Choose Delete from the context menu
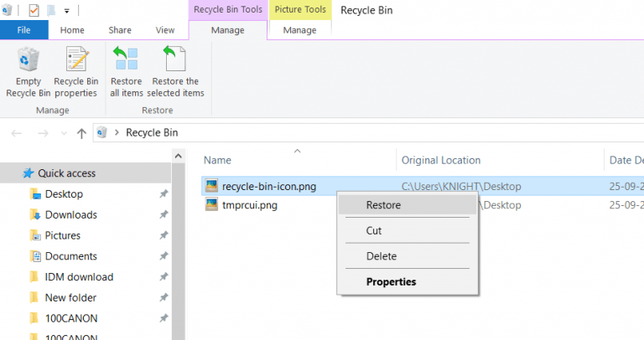The height and width of the screenshot is (340, 644). point(408,256)
